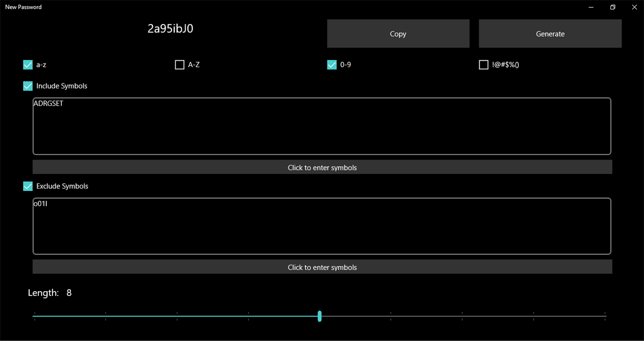Click the Length label

point(43,293)
